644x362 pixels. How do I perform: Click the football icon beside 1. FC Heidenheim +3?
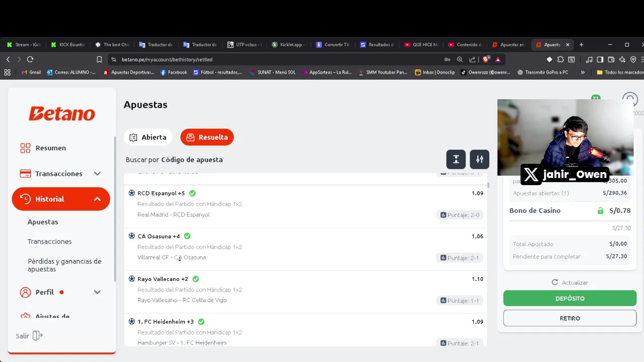click(132, 321)
